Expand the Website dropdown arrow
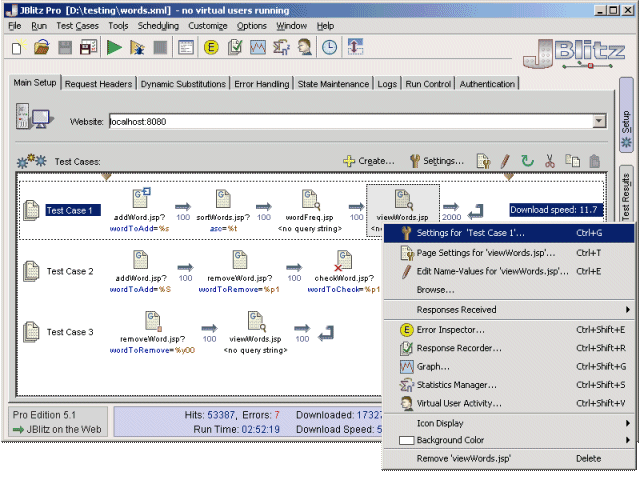The height and width of the screenshot is (480, 640). pos(599,121)
